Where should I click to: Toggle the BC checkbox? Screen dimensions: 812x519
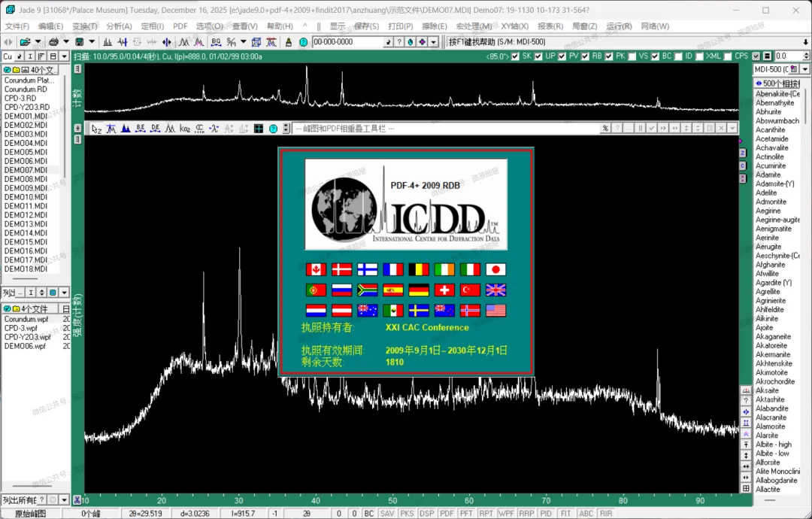(656, 56)
